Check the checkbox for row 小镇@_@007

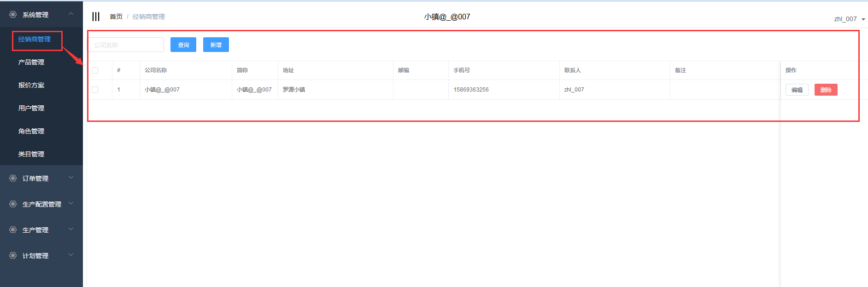(95, 90)
